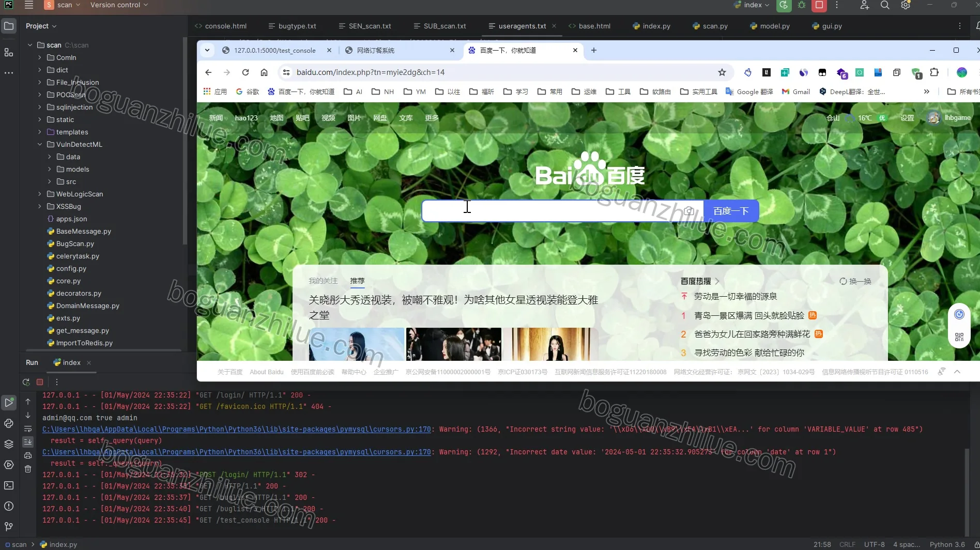
Task: Collapse the VulnDetectML folder
Action: pyautogui.click(x=40, y=144)
